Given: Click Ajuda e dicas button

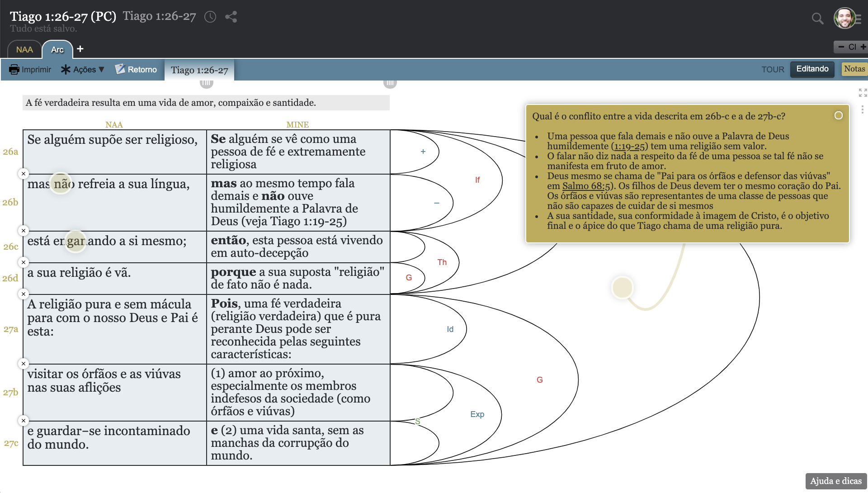Looking at the screenshot, I should (835, 481).
